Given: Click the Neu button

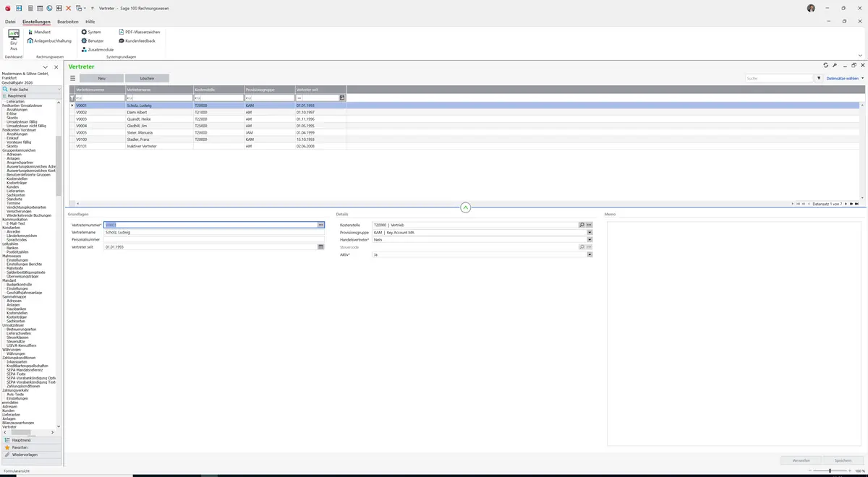Looking at the screenshot, I should 101,78.
